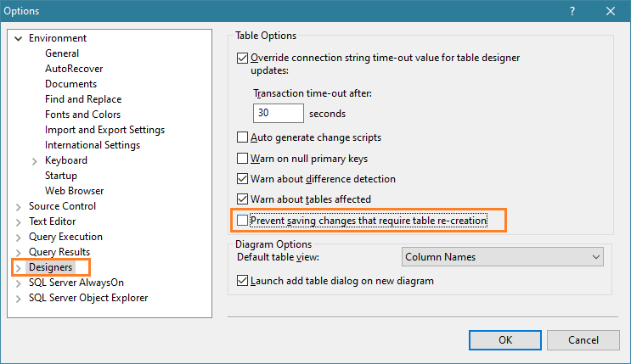This screenshot has height=364, width=631.
Task: Select Fonts and Colors settings
Action: (x=82, y=115)
